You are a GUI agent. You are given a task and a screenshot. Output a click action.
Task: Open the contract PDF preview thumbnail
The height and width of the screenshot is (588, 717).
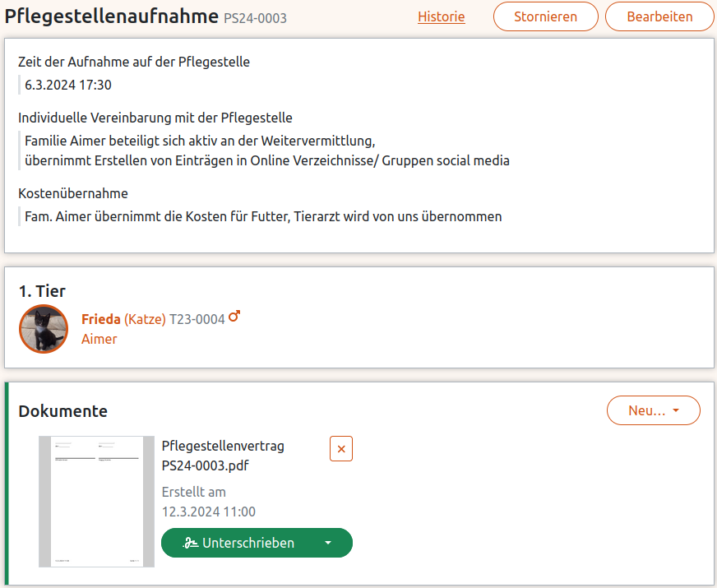click(95, 501)
